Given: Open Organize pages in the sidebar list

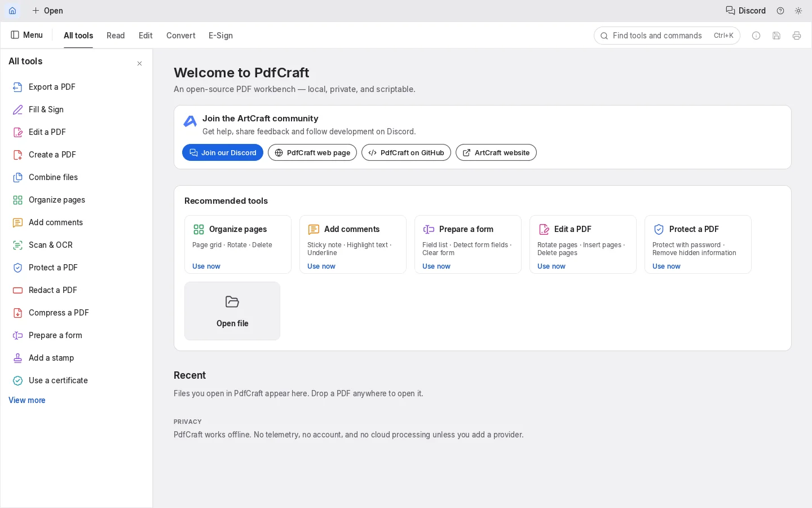Looking at the screenshot, I should [76, 200].
